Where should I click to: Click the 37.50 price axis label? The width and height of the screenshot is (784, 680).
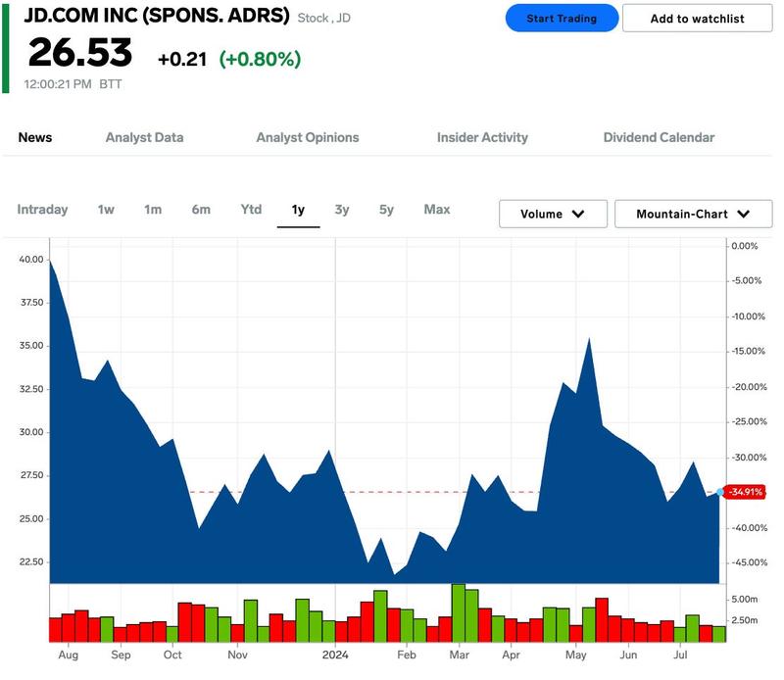tap(31, 303)
